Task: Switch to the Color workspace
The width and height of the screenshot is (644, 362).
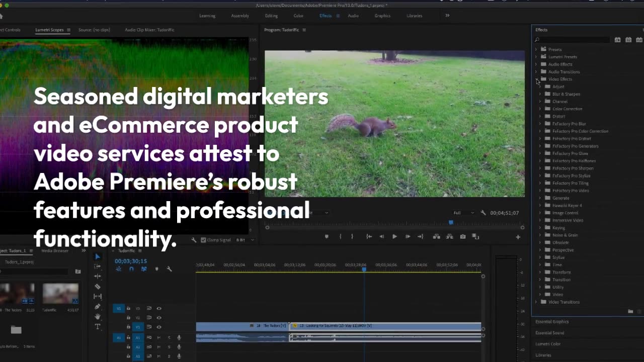Action: (298, 16)
